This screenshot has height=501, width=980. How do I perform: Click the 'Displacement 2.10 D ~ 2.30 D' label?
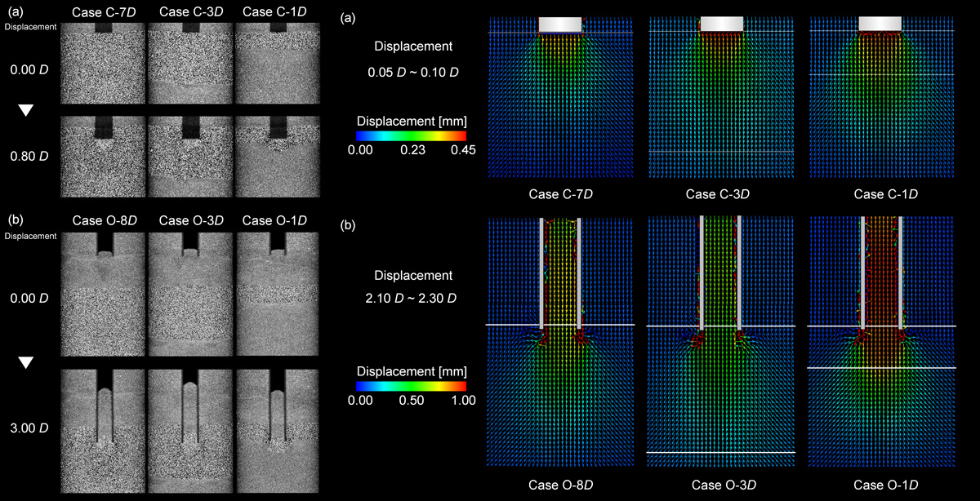[416, 287]
